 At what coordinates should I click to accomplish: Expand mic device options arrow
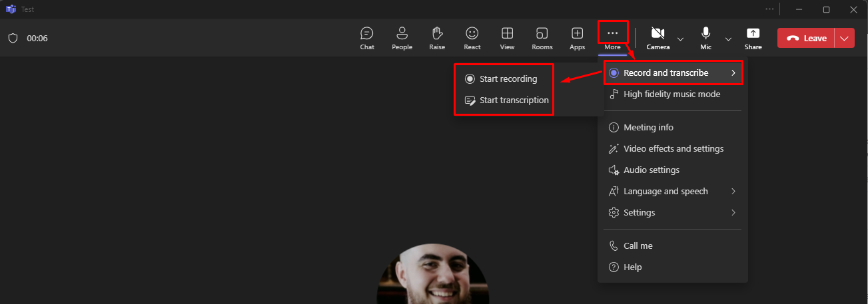(x=728, y=39)
